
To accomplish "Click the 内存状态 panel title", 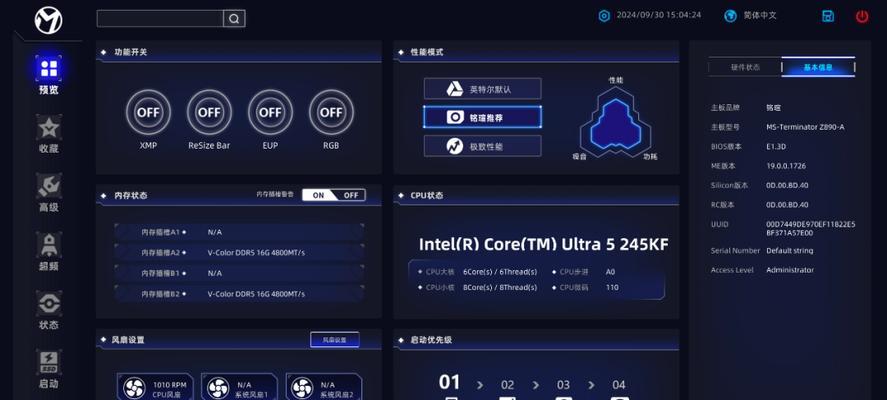I will pyautogui.click(x=131, y=195).
